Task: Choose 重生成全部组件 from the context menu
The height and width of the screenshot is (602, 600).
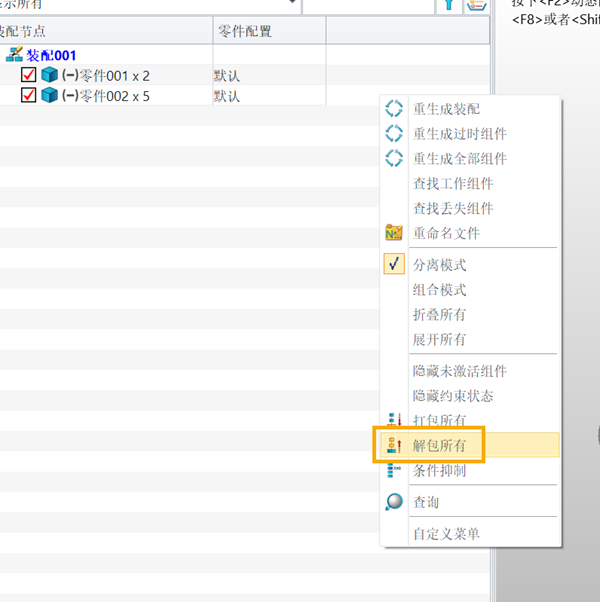Action: 460,159
